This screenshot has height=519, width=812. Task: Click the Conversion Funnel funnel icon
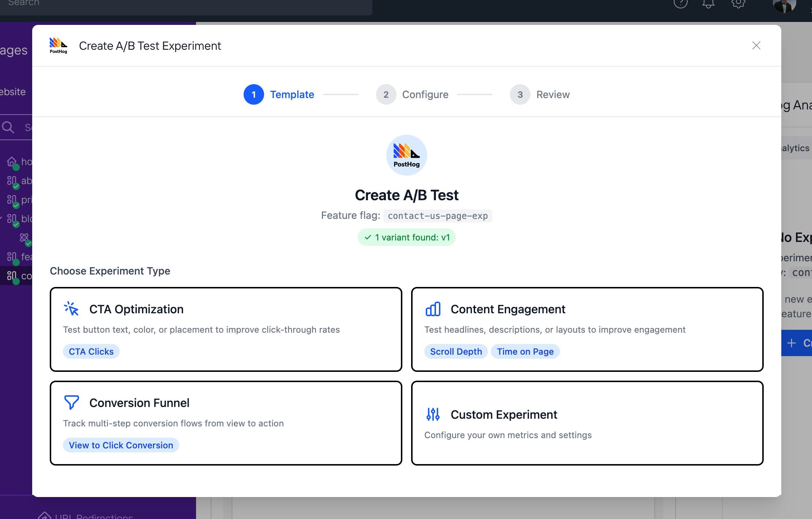point(71,402)
